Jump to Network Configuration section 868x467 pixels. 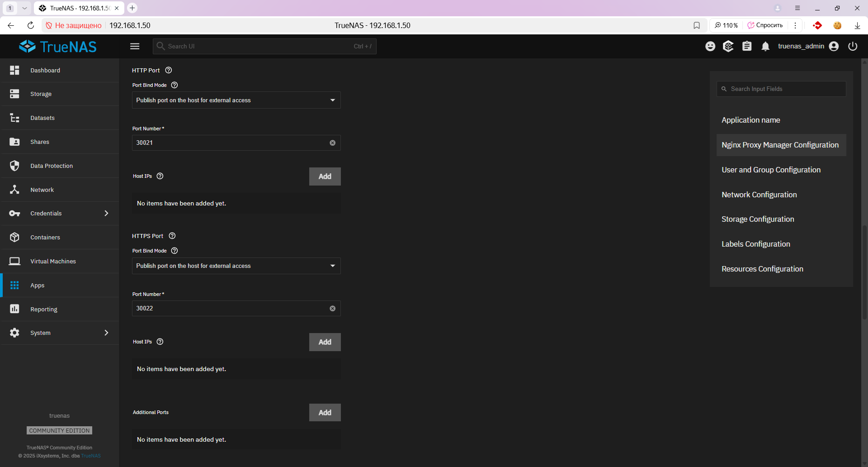tap(759, 195)
